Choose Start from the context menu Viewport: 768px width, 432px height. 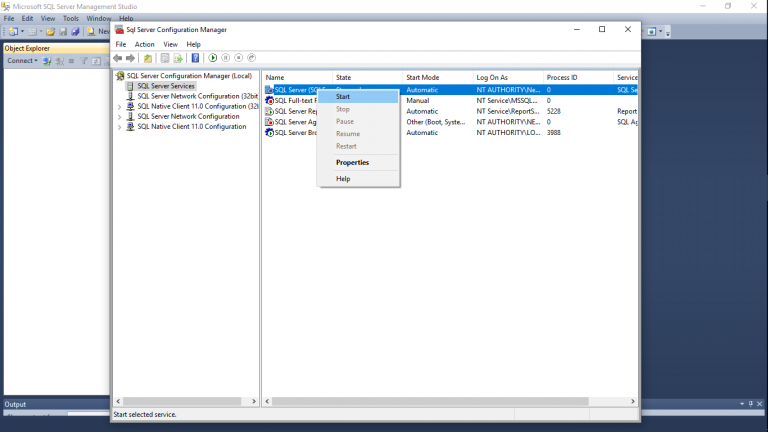343,96
